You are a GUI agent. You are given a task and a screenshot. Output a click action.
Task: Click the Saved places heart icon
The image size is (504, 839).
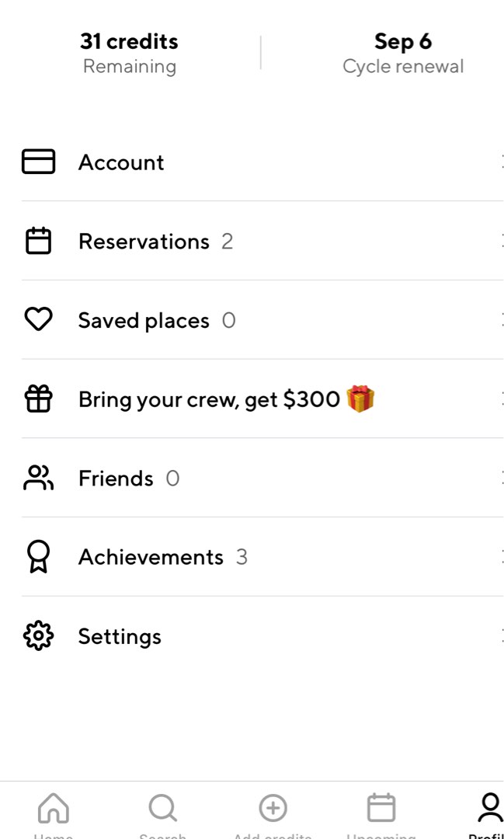click(x=38, y=319)
